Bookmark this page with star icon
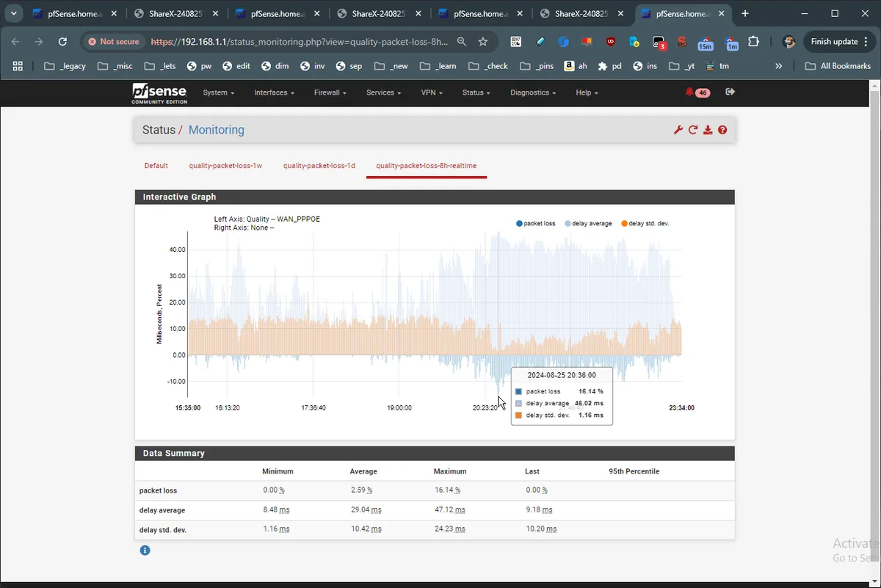 (x=483, y=42)
